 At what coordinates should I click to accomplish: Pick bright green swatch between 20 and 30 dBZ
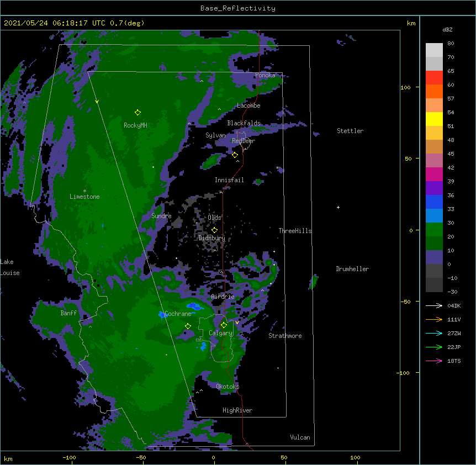pos(434,230)
